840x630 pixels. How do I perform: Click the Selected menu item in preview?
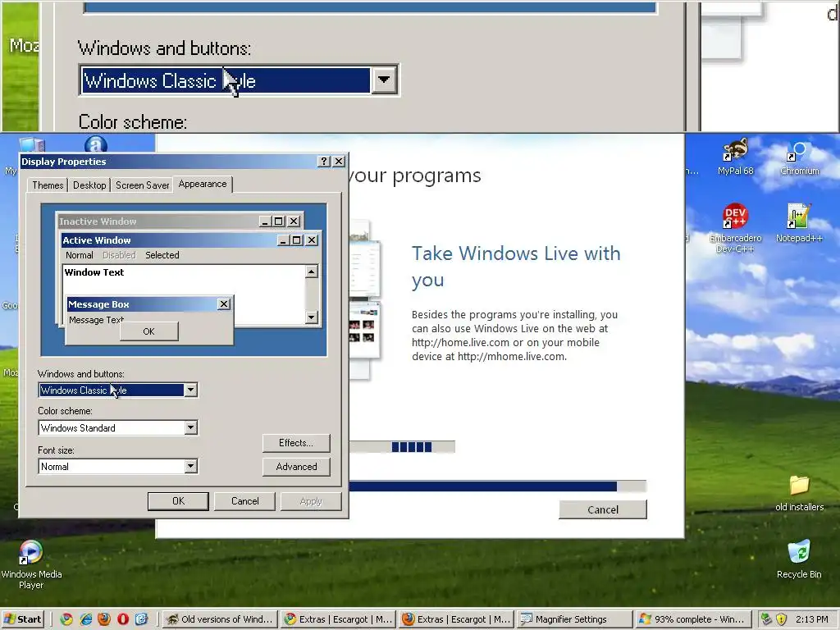point(162,255)
